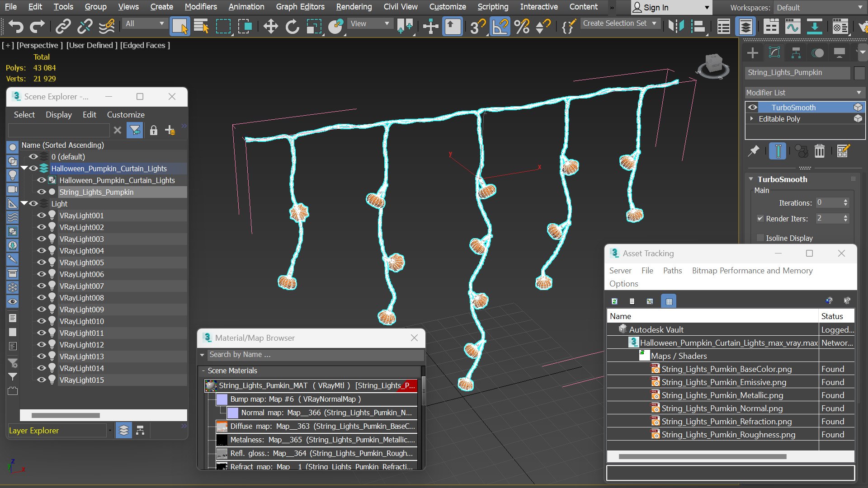
Task: Click Scene Explorer horizontal scrollbar
Action: [66, 415]
